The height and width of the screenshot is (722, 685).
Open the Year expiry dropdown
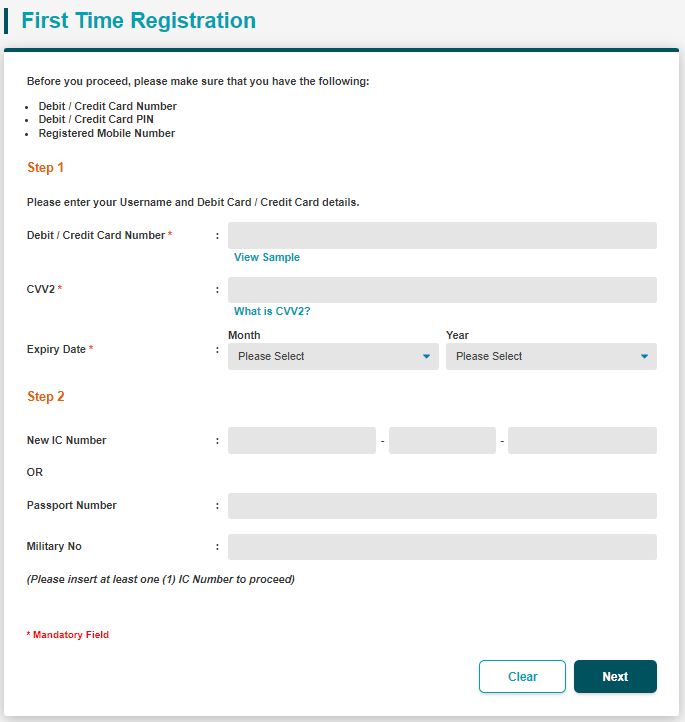point(550,357)
